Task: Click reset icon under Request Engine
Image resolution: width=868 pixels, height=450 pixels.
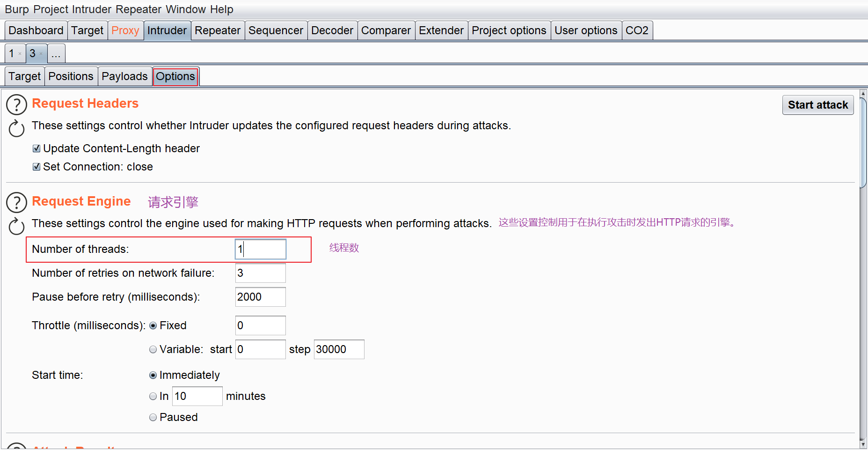Action: (x=16, y=226)
